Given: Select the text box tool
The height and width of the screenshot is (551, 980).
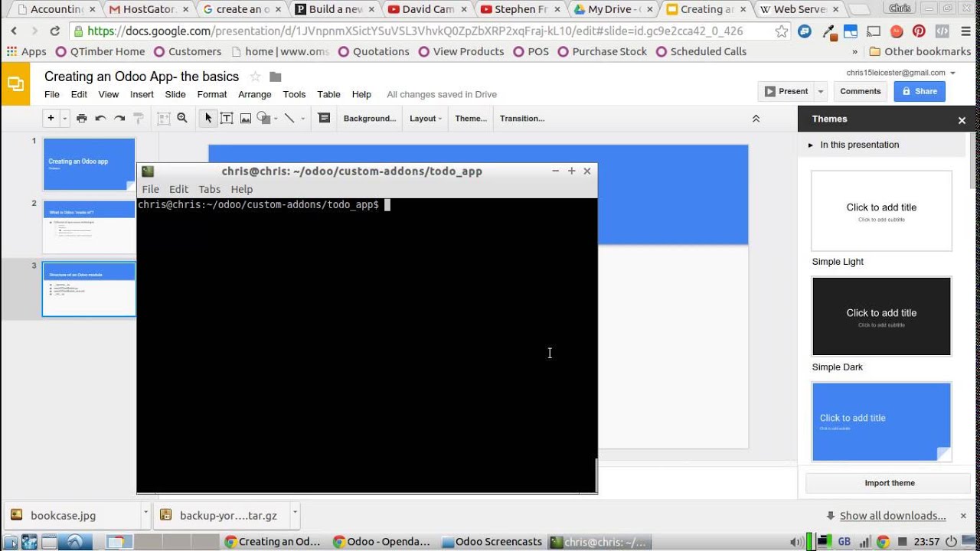Looking at the screenshot, I should 227,119.
